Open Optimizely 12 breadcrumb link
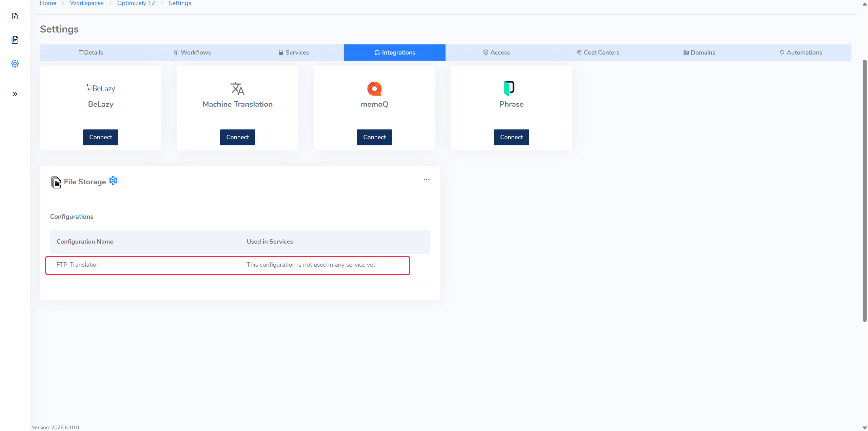Image resolution: width=868 pixels, height=431 pixels. click(136, 3)
